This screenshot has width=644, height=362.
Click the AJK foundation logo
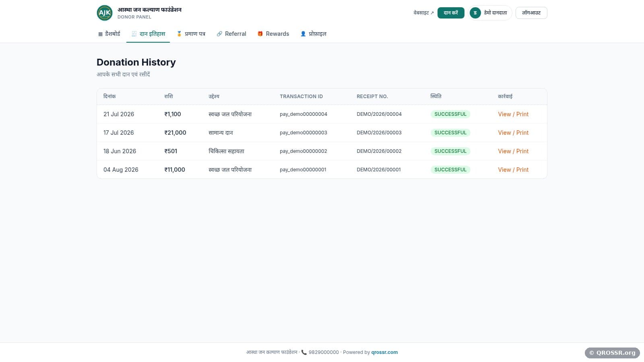[105, 13]
